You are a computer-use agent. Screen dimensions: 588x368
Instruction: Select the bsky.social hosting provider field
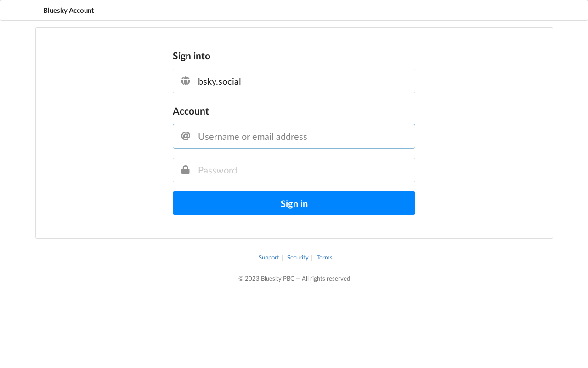(x=294, y=81)
